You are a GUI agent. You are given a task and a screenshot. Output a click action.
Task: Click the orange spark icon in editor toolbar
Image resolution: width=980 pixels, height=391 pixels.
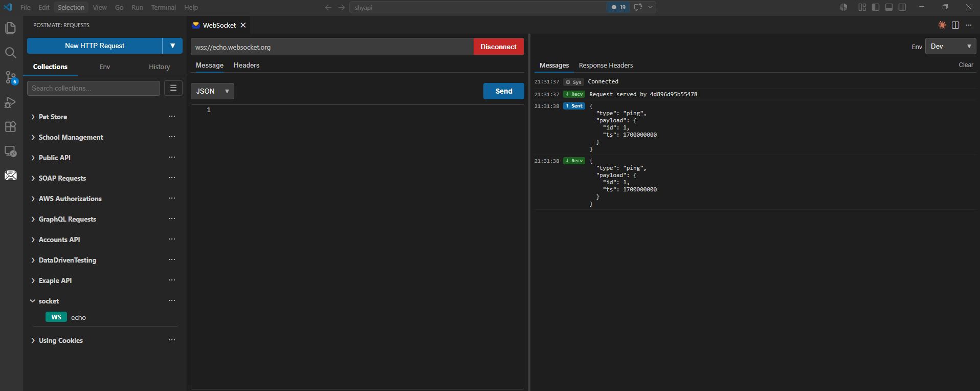tap(942, 25)
